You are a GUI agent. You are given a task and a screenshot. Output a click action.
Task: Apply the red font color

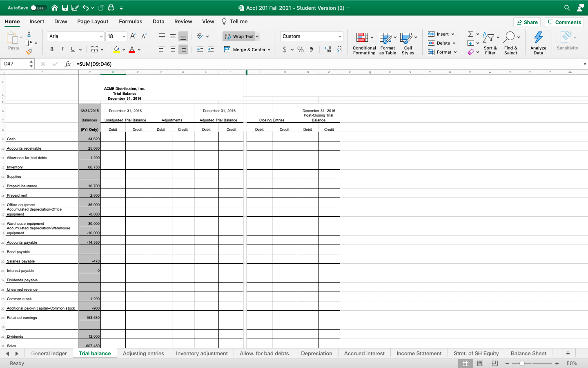[132, 49]
